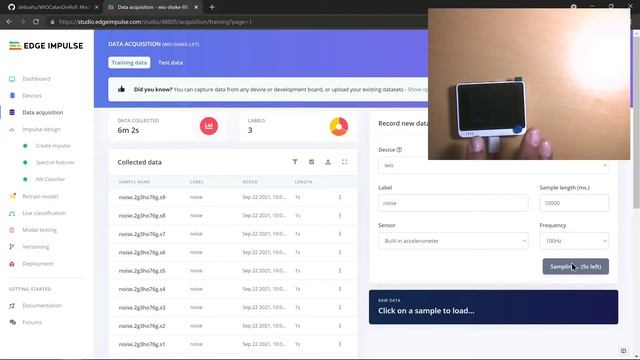Open NN Classifier sub-item
The image size is (640, 360).
(50, 179)
